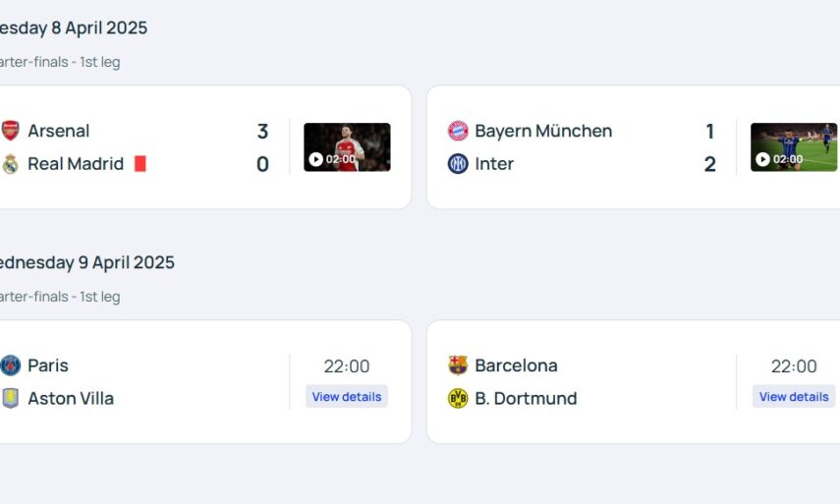View details for Barcelona vs B. Dortmund
Image resolution: width=840 pixels, height=504 pixels.
pos(794,397)
